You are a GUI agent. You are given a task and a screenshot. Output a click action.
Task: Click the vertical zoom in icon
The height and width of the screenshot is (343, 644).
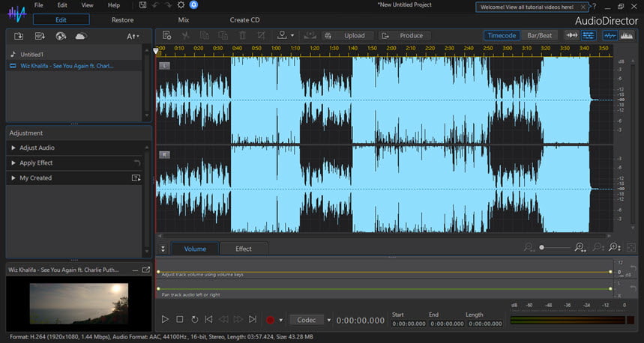click(x=615, y=247)
